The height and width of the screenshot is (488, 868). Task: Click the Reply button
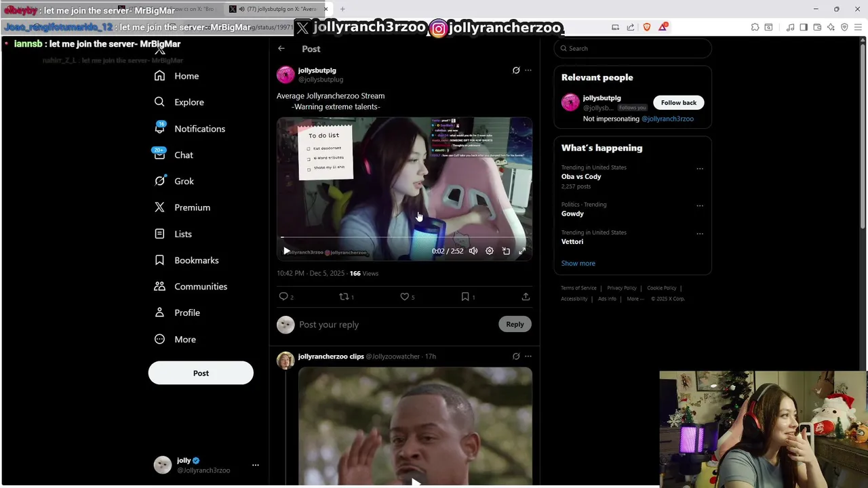(515, 324)
